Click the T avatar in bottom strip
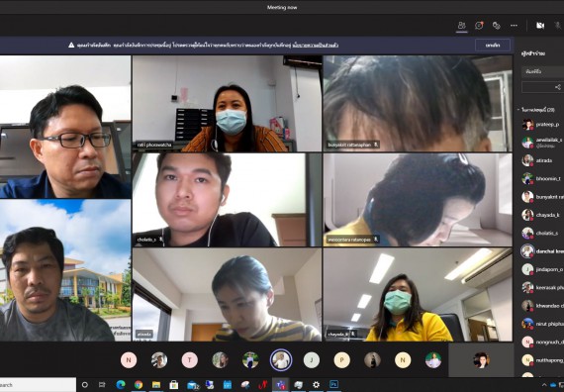The height and width of the screenshot is (392, 564). 190,360
